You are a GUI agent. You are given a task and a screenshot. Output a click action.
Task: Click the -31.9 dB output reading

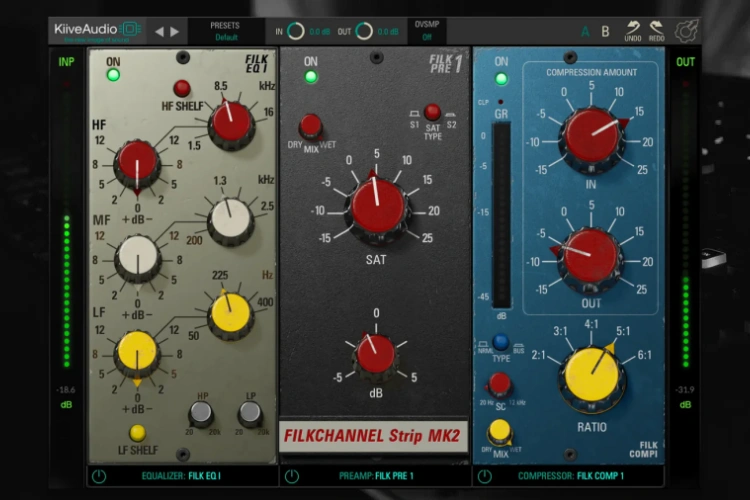[685, 390]
